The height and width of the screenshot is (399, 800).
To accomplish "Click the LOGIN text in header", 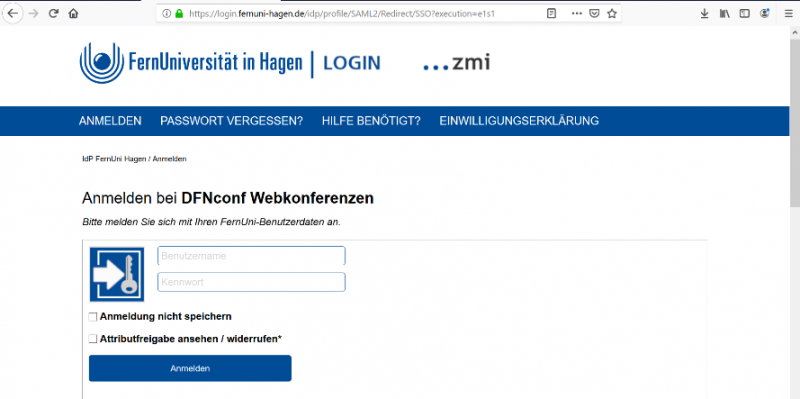I will (352, 63).
